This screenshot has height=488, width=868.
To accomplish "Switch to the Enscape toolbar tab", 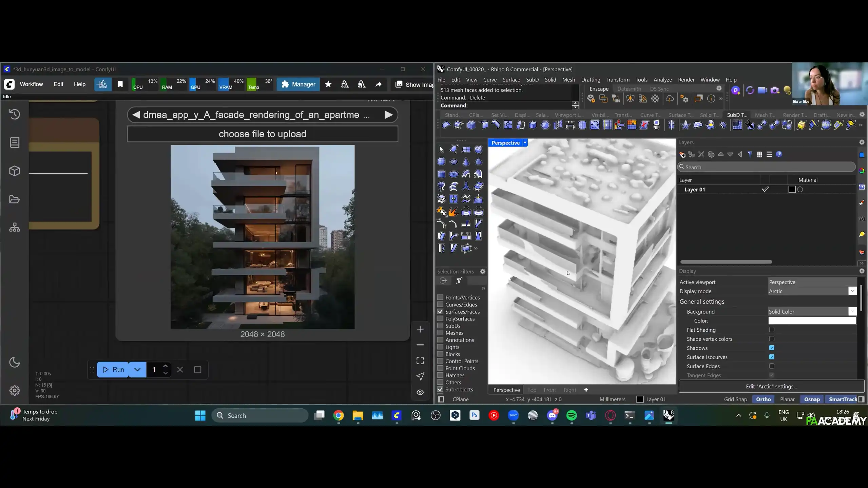I will point(599,89).
